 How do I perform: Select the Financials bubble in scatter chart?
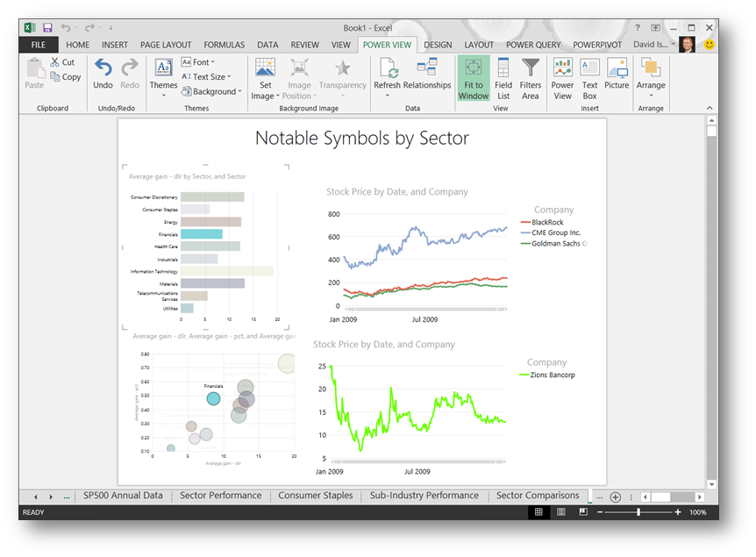tap(214, 398)
